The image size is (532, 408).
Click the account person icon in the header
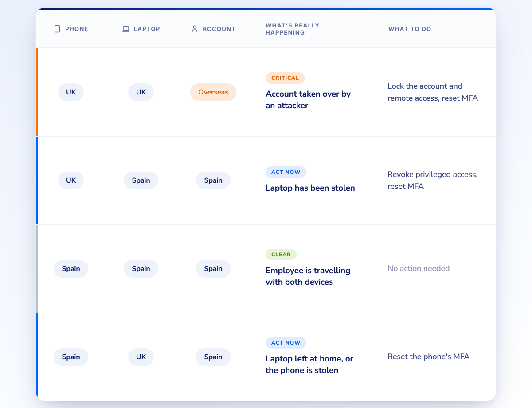tap(194, 29)
